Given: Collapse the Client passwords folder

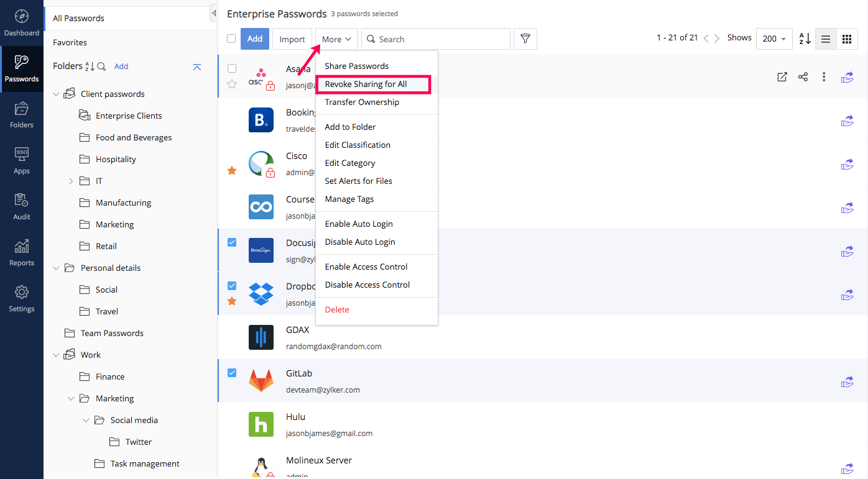Looking at the screenshot, I should tap(57, 94).
